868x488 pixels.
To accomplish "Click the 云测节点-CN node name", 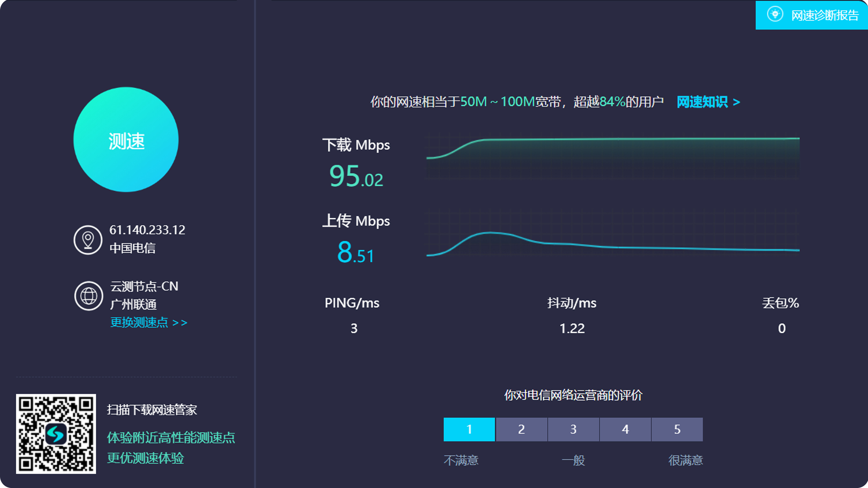I will tap(144, 286).
